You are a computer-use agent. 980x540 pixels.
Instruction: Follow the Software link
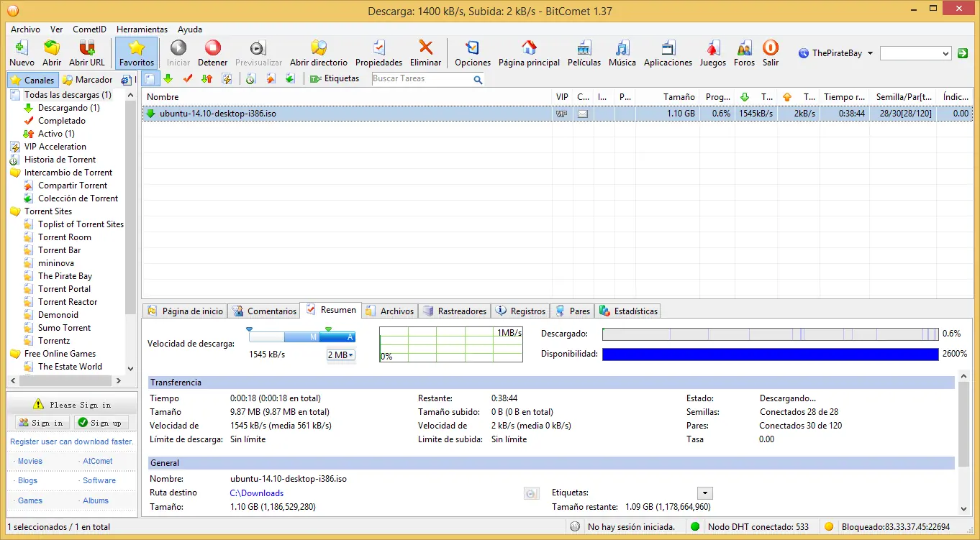[99, 480]
